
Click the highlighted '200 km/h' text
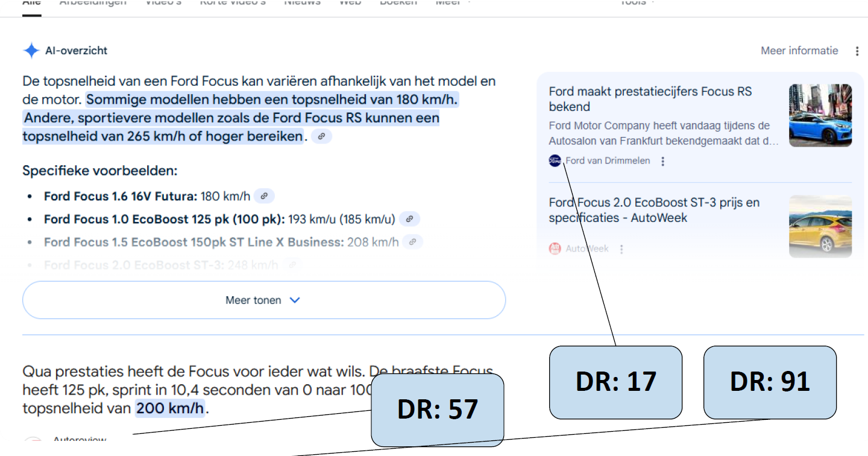(x=170, y=408)
